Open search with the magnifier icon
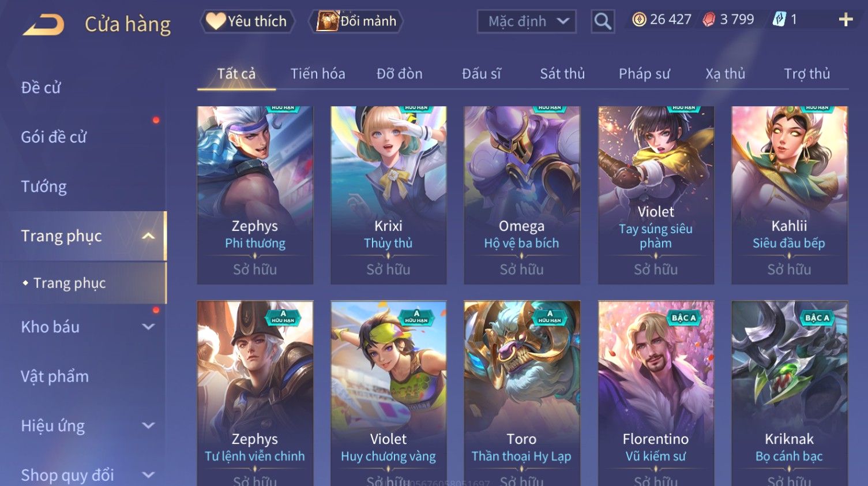 tap(603, 21)
